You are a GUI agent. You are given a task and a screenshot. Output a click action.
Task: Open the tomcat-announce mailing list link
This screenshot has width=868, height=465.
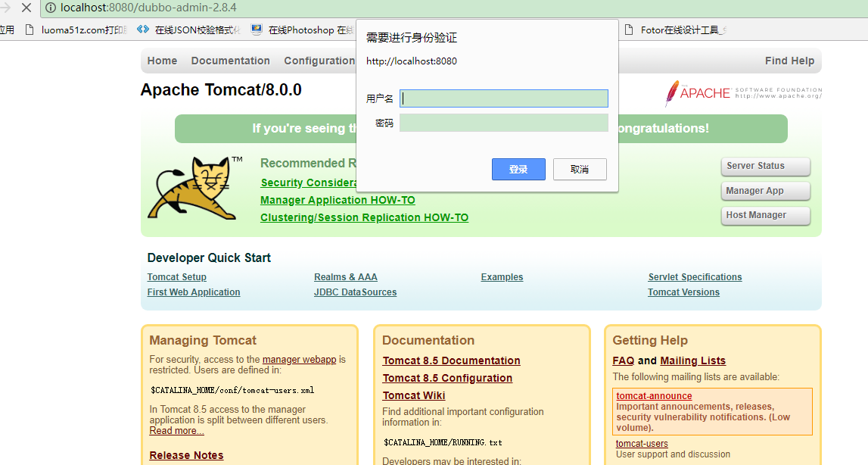(x=654, y=396)
